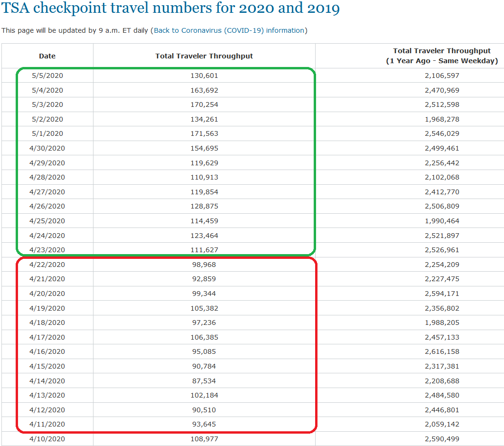The image size is (504, 446).
Task: Select the year-ago value 2,546,029
Action: pos(442,133)
